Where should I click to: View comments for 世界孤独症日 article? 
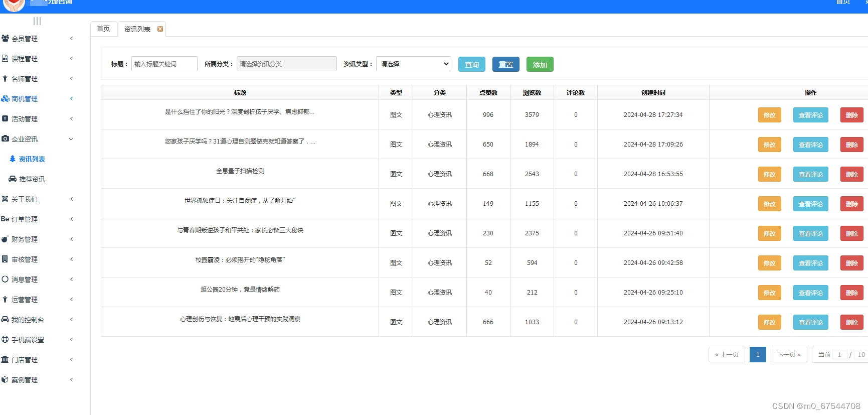[x=811, y=204]
